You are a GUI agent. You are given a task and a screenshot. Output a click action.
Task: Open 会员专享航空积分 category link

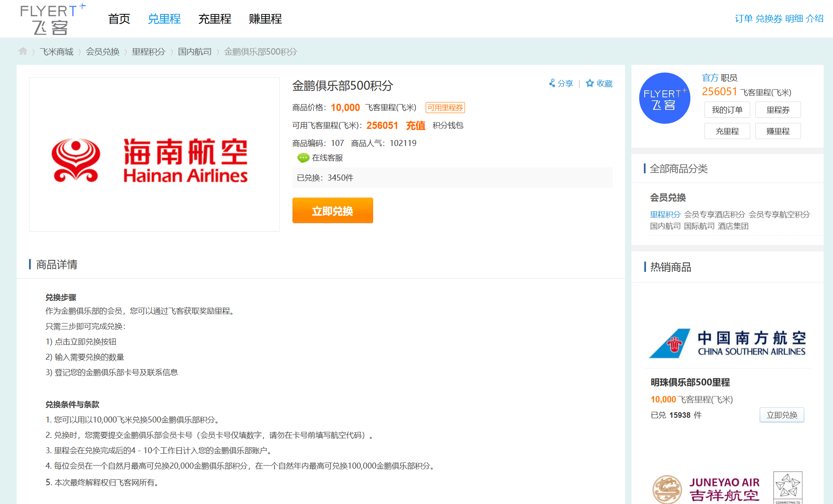(779, 214)
